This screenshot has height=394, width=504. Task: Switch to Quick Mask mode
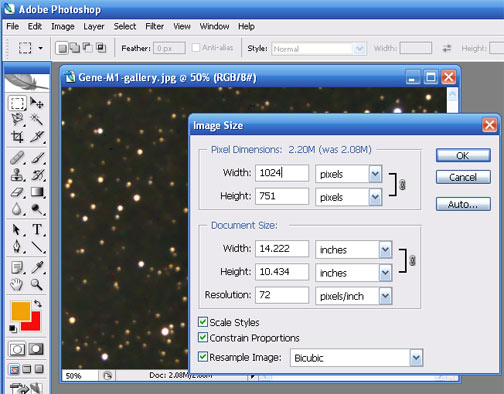point(36,349)
